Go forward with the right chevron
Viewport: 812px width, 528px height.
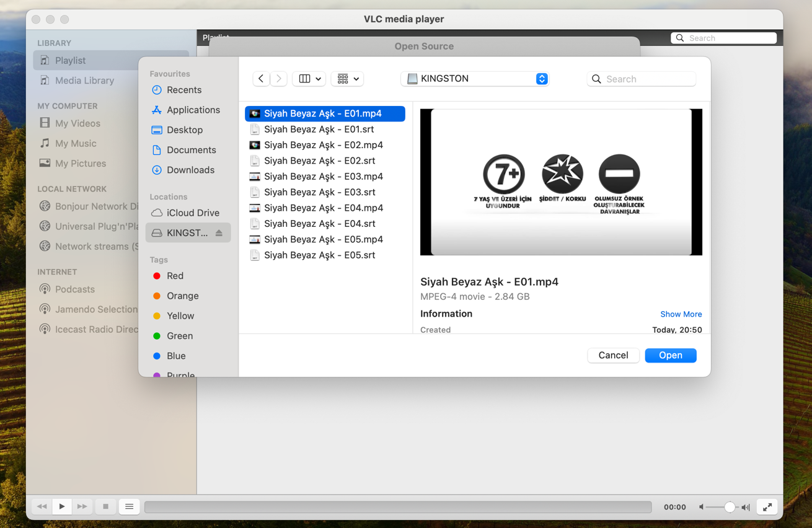coord(279,79)
